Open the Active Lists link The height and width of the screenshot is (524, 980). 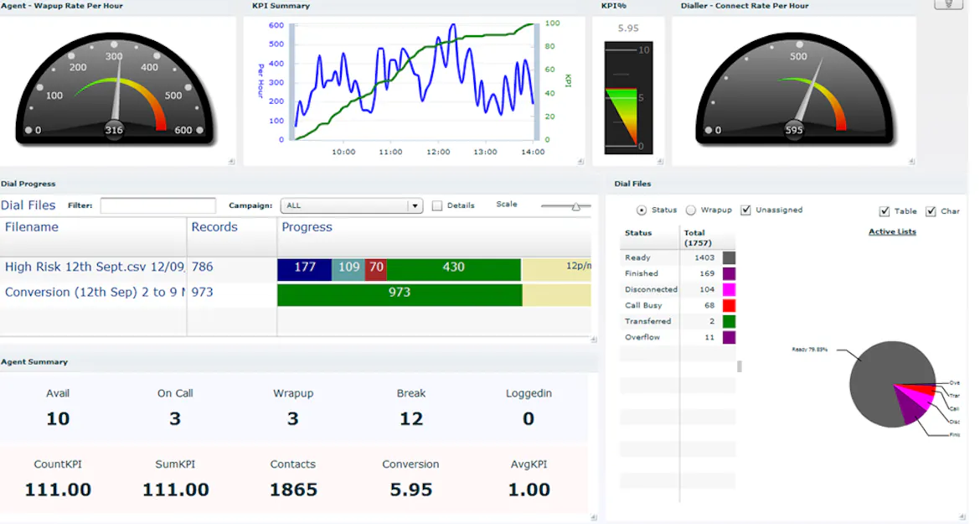pyautogui.click(x=892, y=232)
